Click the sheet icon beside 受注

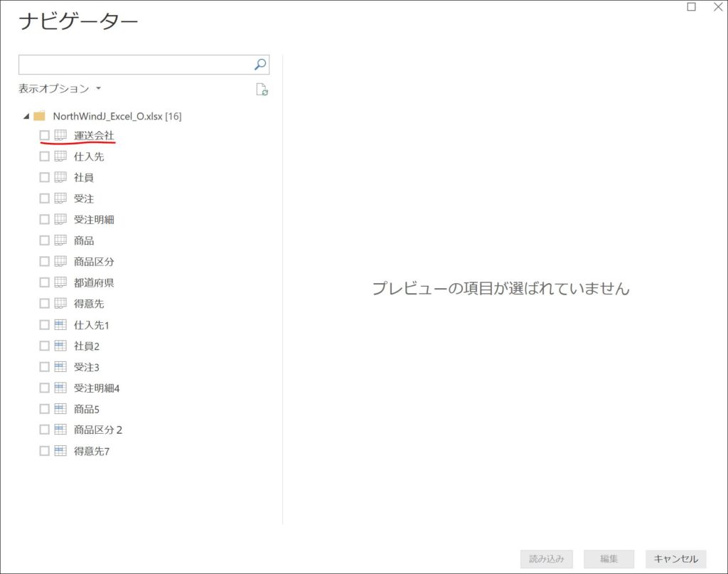tap(60, 198)
